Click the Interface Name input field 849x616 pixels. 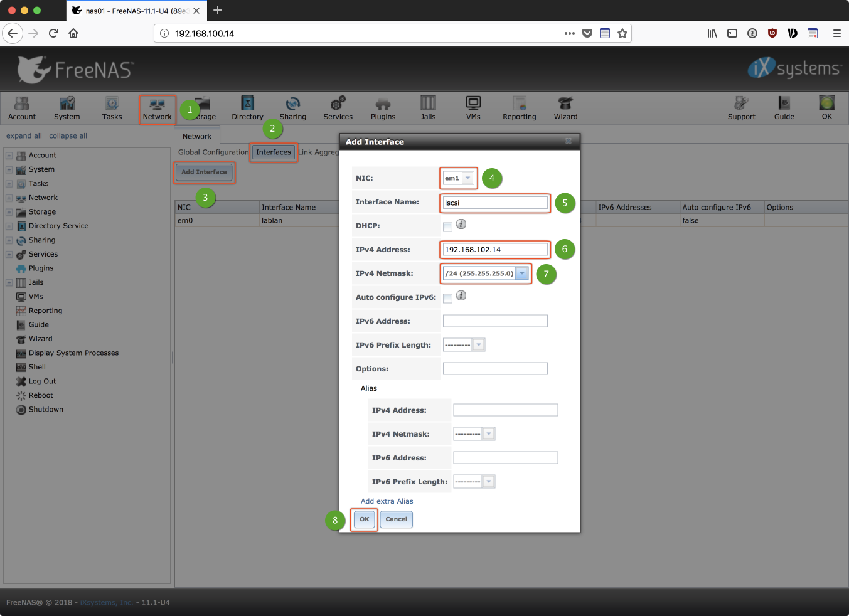[x=495, y=203]
